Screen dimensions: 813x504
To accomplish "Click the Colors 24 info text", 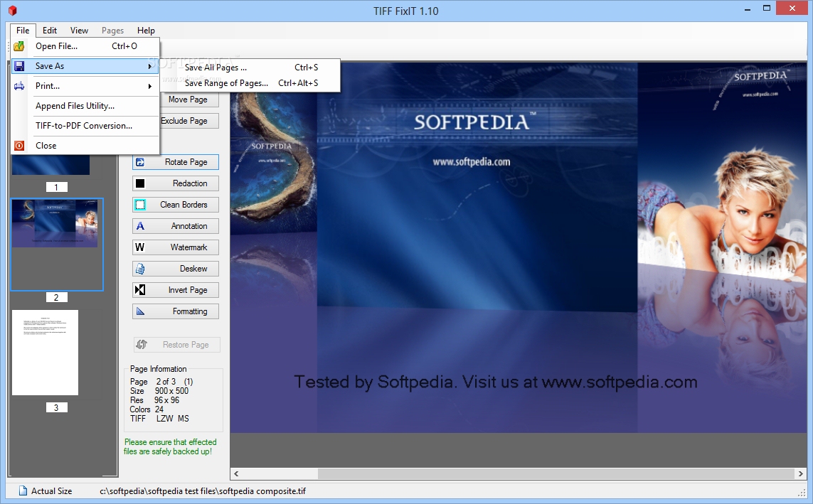I will pyautogui.click(x=147, y=409).
